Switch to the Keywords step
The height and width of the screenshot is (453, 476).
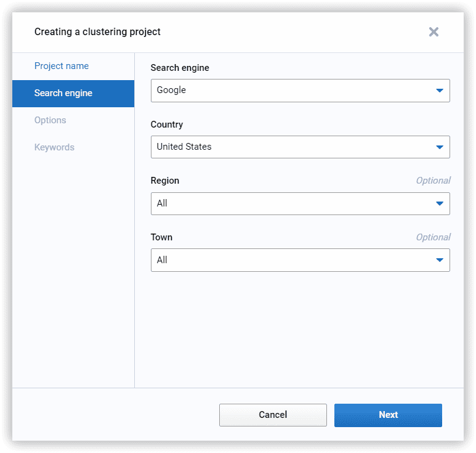click(x=54, y=147)
